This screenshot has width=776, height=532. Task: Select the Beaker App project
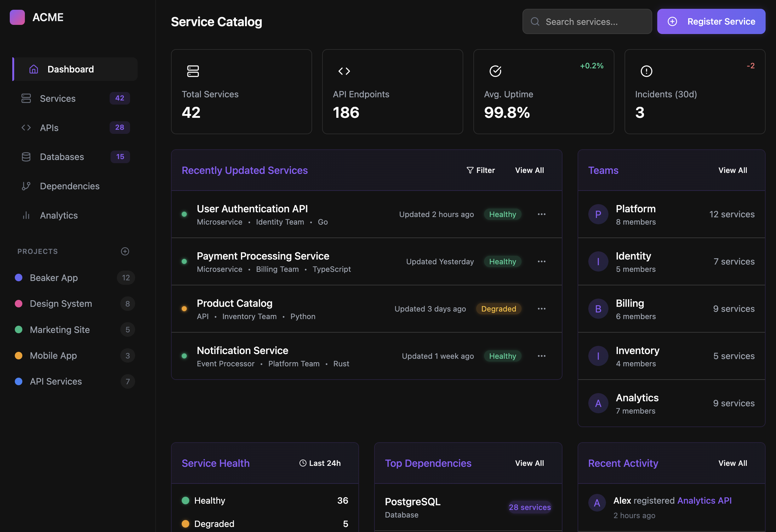point(54,277)
